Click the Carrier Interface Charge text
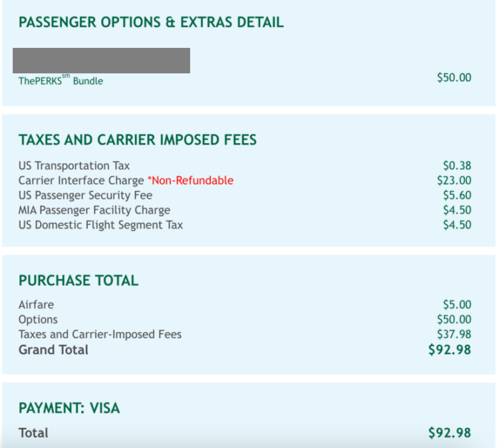499x448 pixels. [81, 180]
